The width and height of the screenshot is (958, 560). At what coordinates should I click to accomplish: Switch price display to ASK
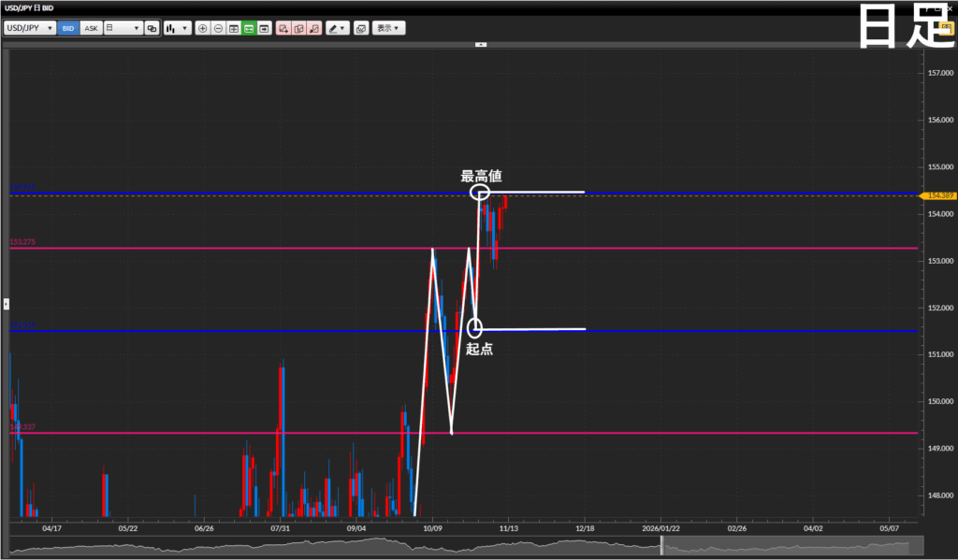[x=90, y=29]
